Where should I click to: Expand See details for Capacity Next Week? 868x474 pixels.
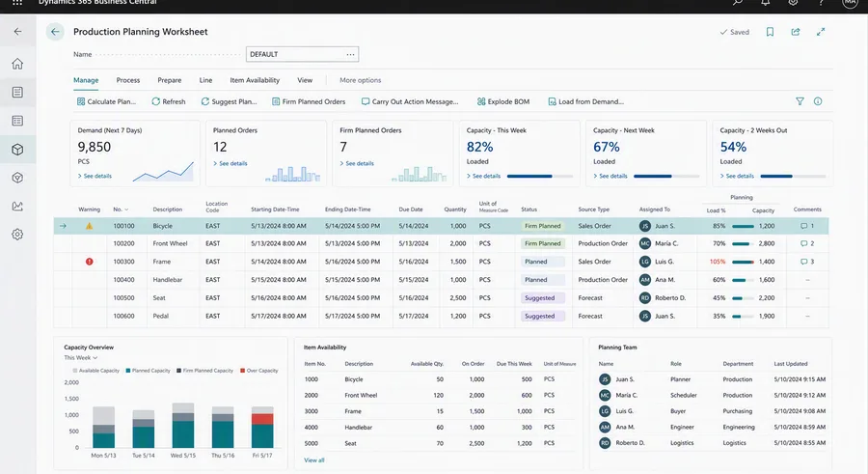tap(610, 176)
